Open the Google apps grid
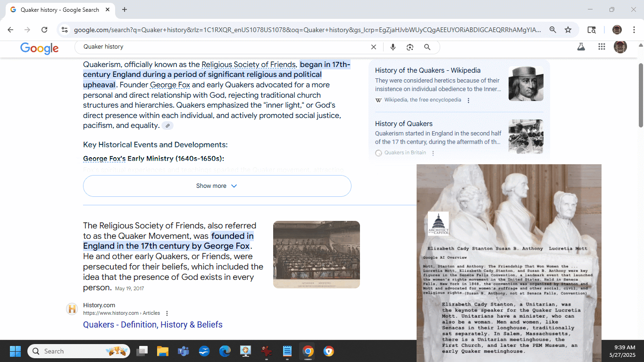Viewport: 644px width, 362px height. (x=602, y=47)
